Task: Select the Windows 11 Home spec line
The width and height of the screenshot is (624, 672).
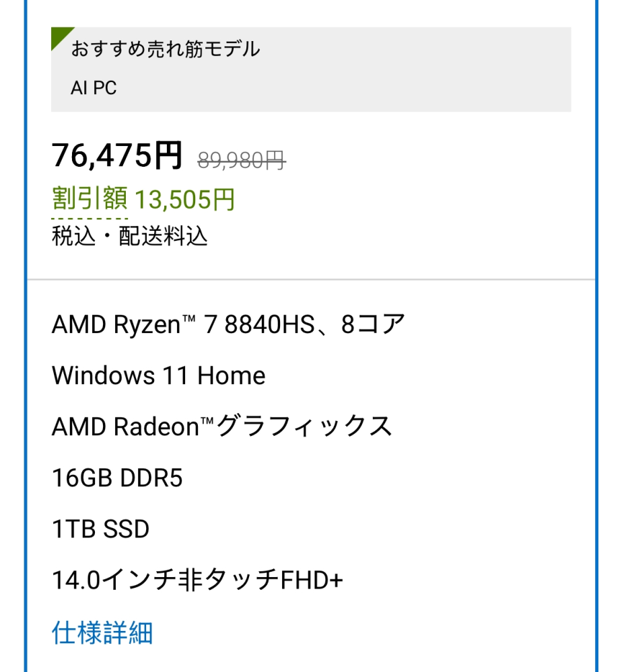Action: (159, 375)
